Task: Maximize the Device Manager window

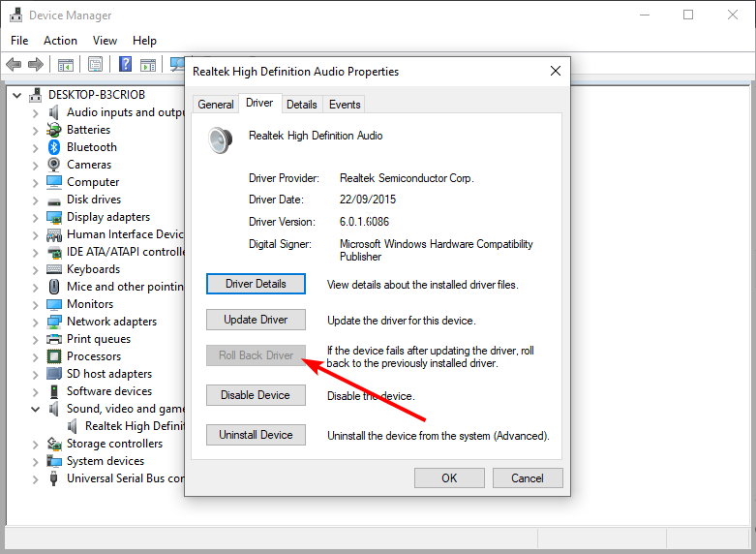Action: click(x=688, y=15)
